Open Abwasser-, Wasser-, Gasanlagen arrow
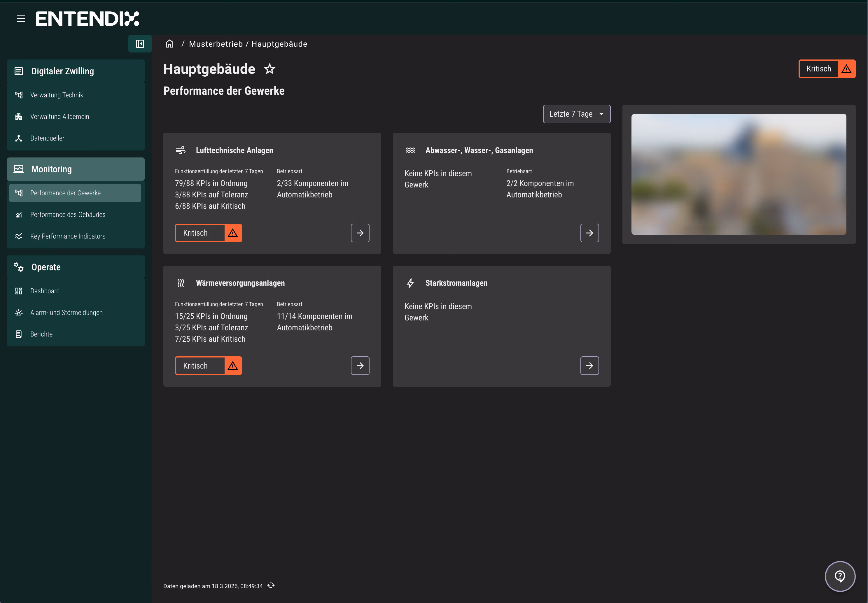The width and height of the screenshot is (868, 603). pyautogui.click(x=589, y=233)
